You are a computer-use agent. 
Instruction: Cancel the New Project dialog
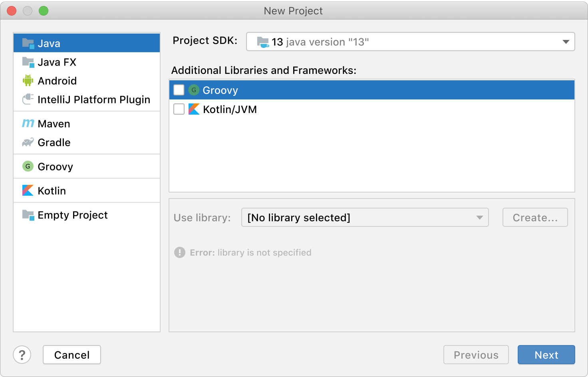point(72,355)
